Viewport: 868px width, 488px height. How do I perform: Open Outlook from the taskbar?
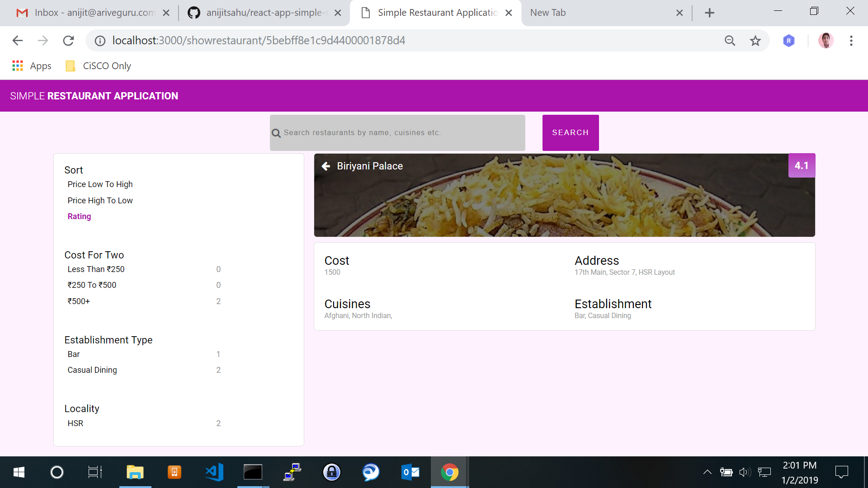pyautogui.click(x=410, y=472)
